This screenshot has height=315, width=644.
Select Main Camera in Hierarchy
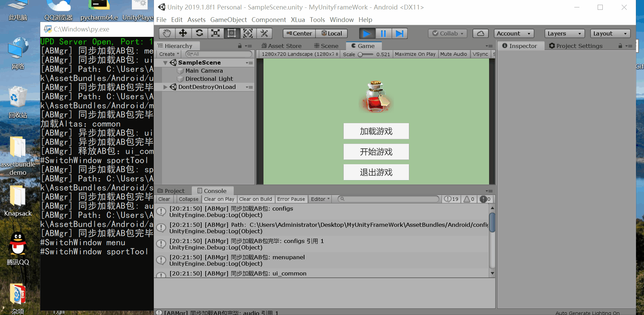(x=204, y=71)
